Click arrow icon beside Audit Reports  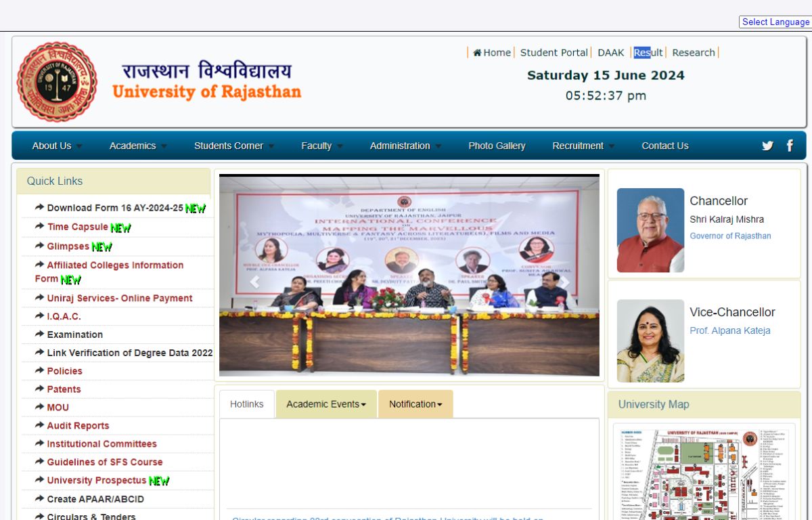pyautogui.click(x=40, y=426)
